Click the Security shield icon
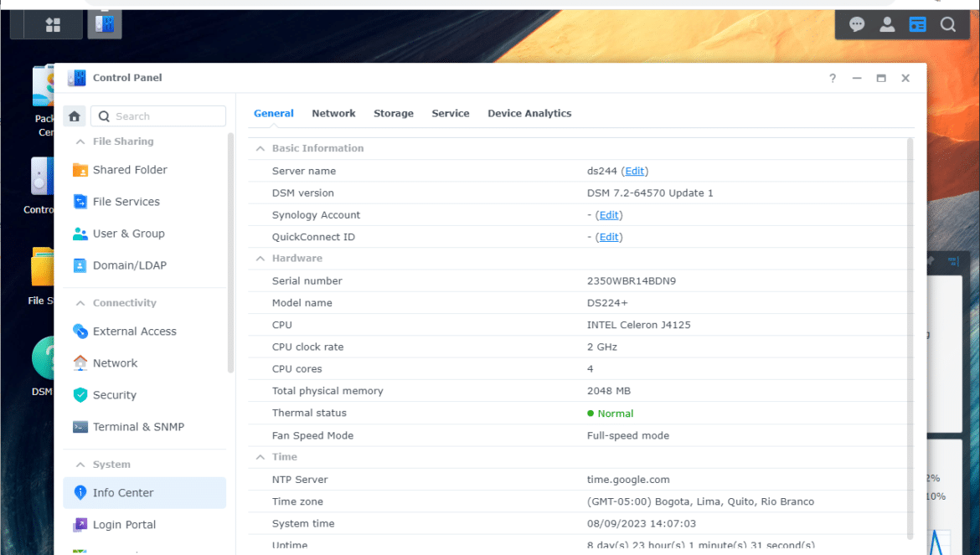Viewport: 980px width, 555px height. point(80,395)
